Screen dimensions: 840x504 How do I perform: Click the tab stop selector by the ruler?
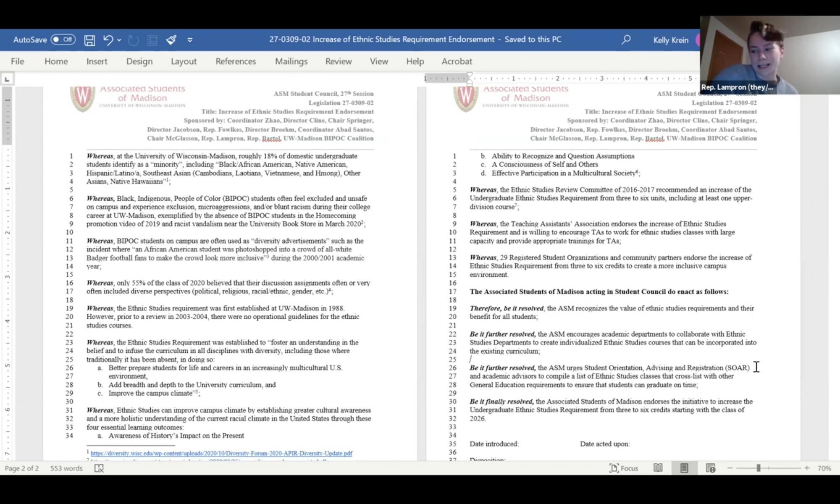click(x=7, y=79)
